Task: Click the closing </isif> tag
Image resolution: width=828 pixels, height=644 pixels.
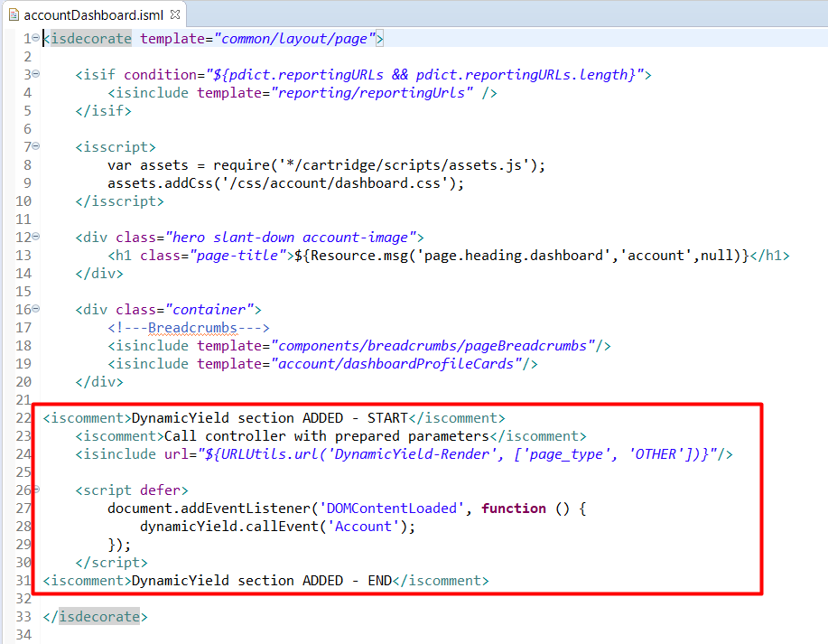Action: pos(103,111)
